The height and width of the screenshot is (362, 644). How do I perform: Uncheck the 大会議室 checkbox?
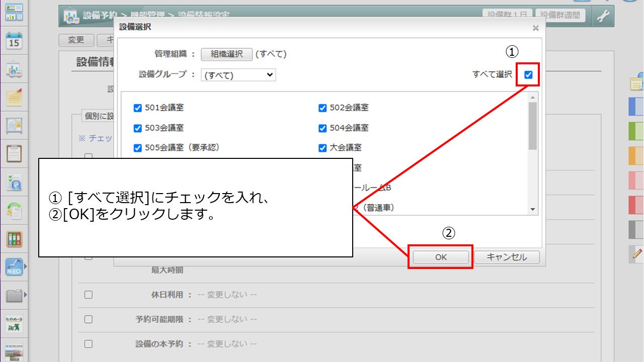click(323, 148)
